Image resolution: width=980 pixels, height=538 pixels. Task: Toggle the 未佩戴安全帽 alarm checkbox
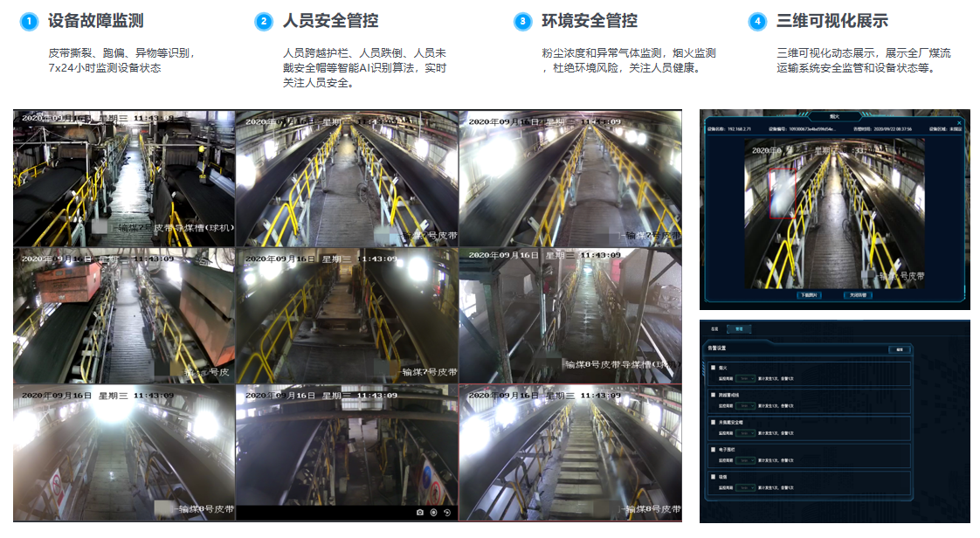712,422
